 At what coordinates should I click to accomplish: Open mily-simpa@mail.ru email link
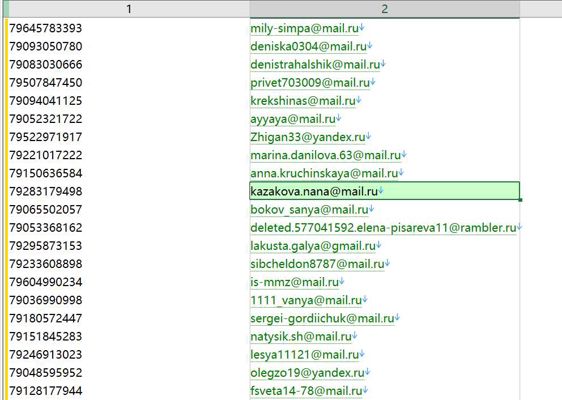coord(304,28)
